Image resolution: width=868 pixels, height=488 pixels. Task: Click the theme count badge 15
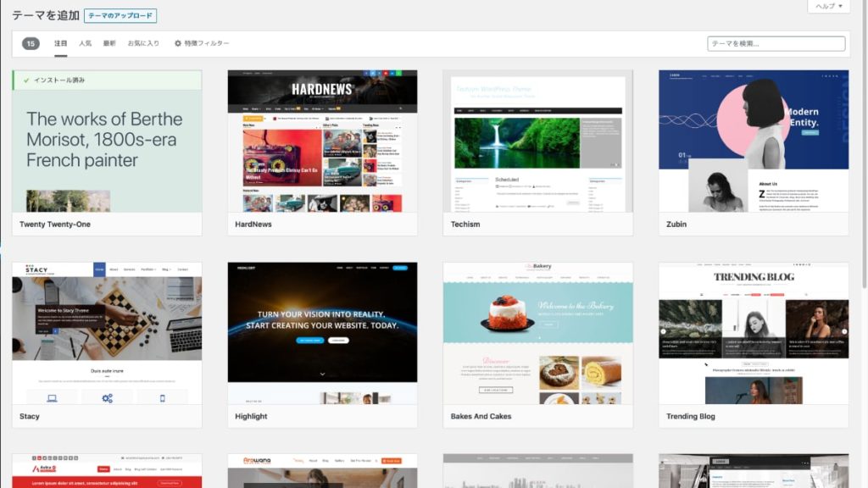coord(31,43)
